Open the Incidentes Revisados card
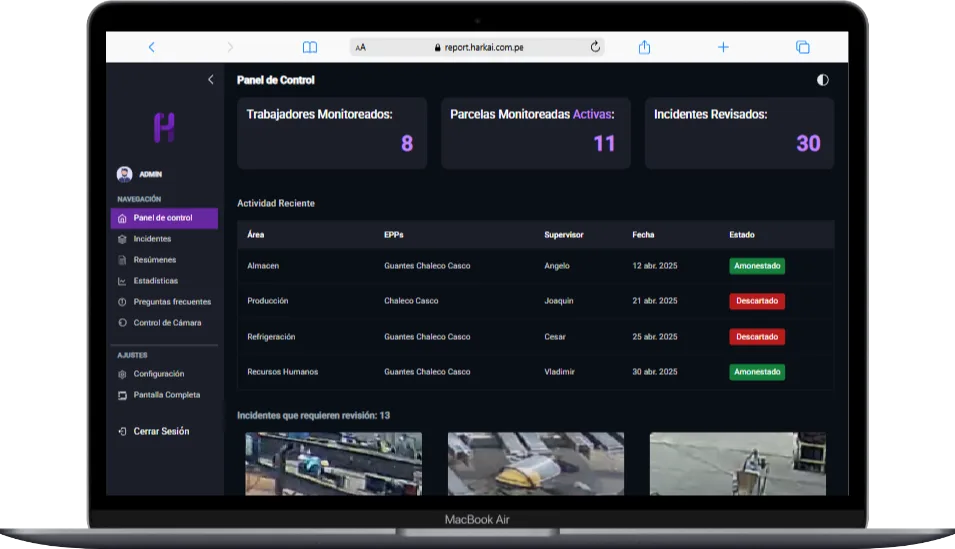This screenshot has height=549, width=955. coord(739,133)
